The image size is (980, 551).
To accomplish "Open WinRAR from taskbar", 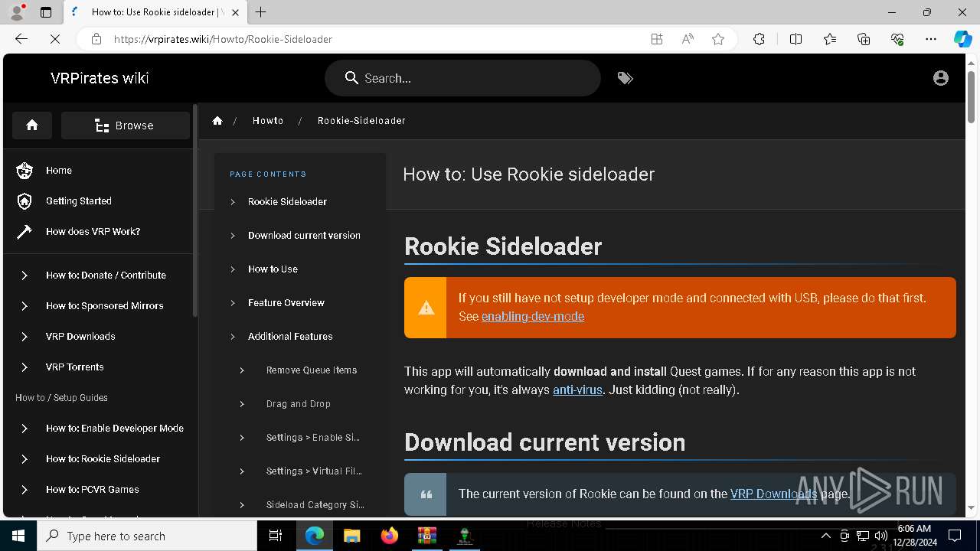I will [x=426, y=536].
